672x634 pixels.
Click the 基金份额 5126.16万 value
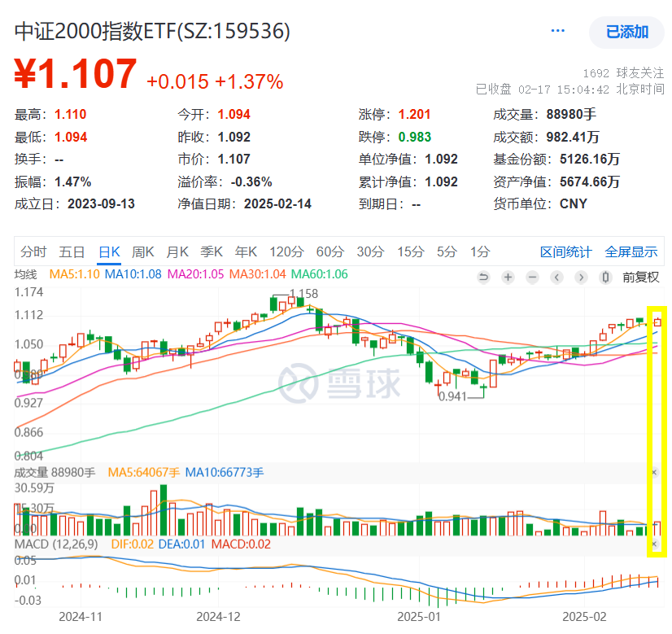(589, 159)
